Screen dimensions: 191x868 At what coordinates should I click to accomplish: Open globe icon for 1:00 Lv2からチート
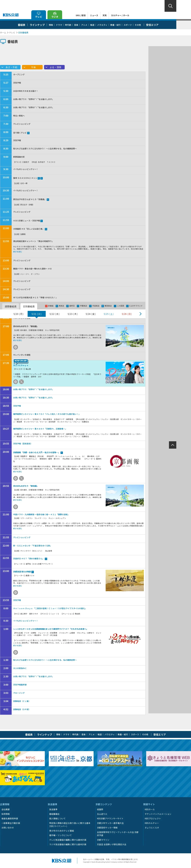coord(15,652)
